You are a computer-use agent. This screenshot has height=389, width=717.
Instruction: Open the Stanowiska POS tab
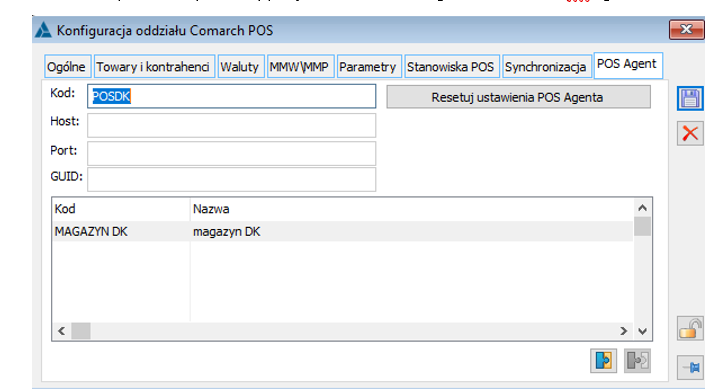pyautogui.click(x=451, y=67)
